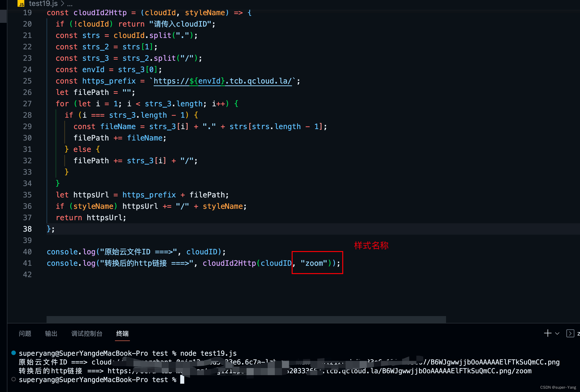
Task: Click the 'fileName' declaration on line 29
Action: (x=118, y=127)
